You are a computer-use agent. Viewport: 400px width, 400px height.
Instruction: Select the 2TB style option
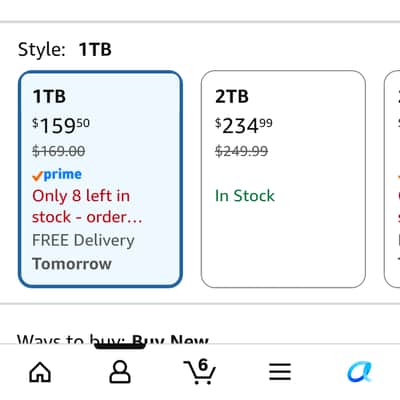(283, 179)
